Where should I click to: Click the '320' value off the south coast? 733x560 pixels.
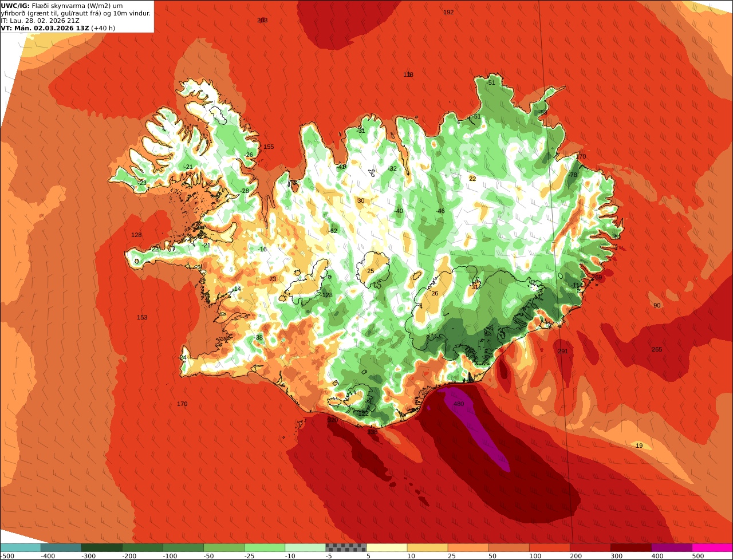(332, 420)
